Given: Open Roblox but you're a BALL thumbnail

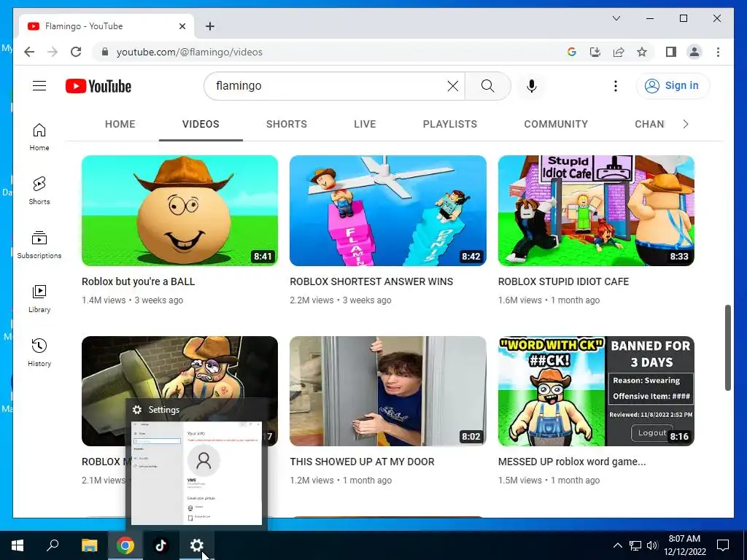Looking at the screenshot, I should pyautogui.click(x=179, y=211).
